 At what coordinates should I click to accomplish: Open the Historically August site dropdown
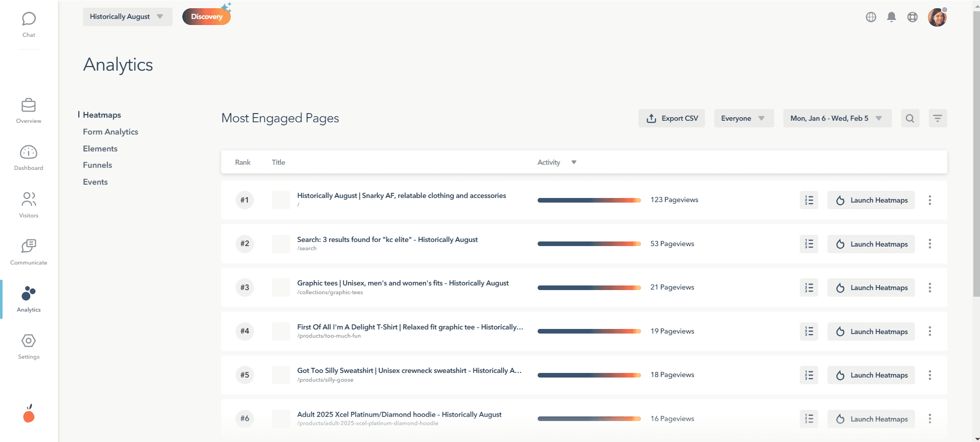tap(127, 16)
